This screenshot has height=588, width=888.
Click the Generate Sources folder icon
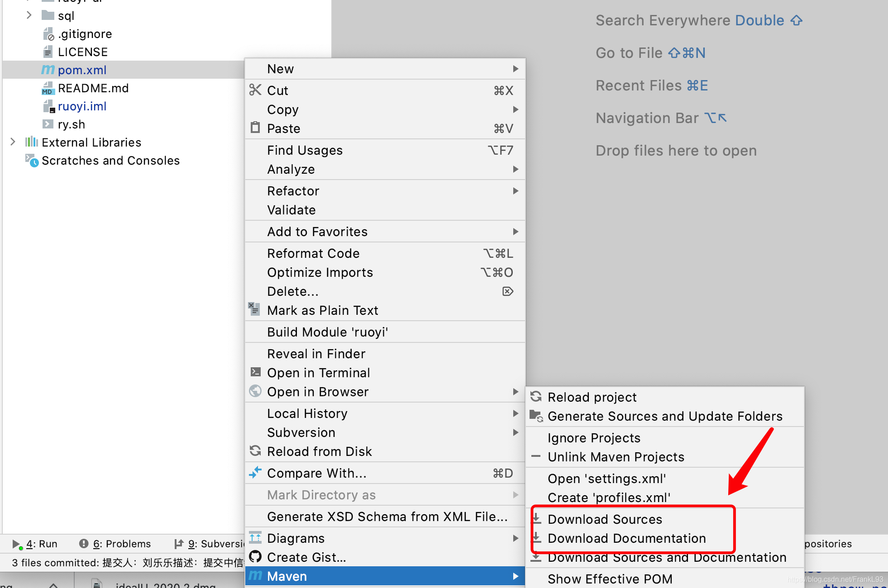(x=536, y=416)
